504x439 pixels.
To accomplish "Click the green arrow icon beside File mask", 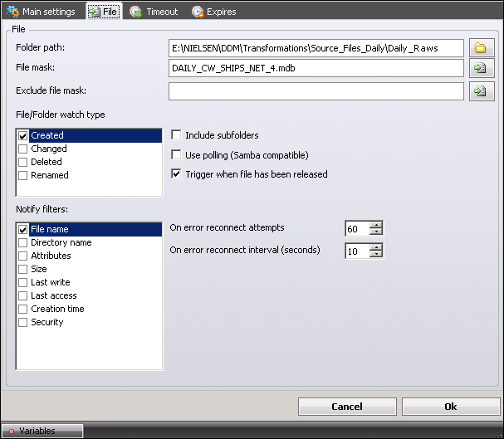I will click(x=480, y=69).
